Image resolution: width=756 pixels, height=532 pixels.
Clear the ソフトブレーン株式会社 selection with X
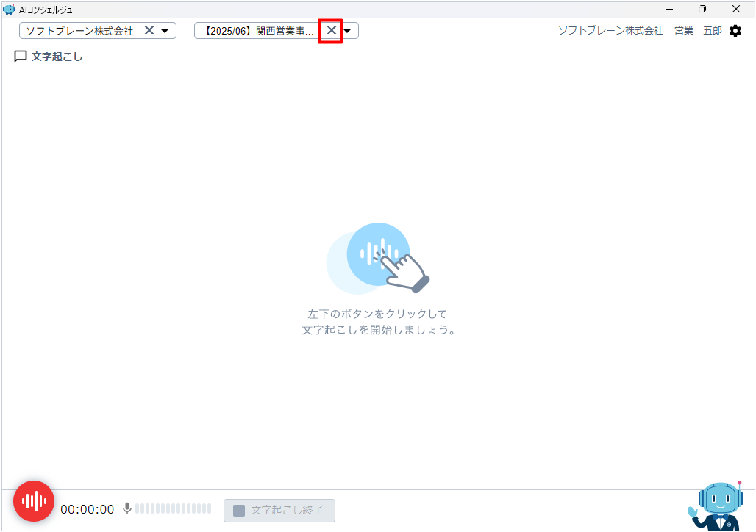point(149,30)
